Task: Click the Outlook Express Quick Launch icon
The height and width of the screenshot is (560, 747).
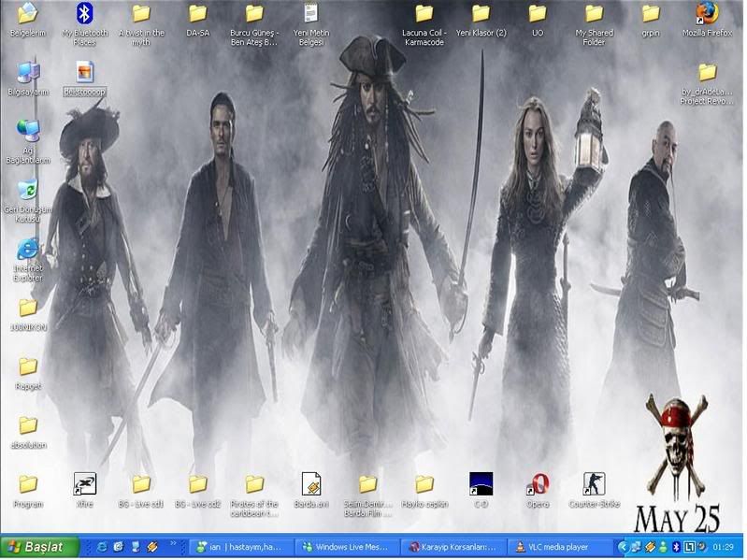Action: [x=119, y=547]
